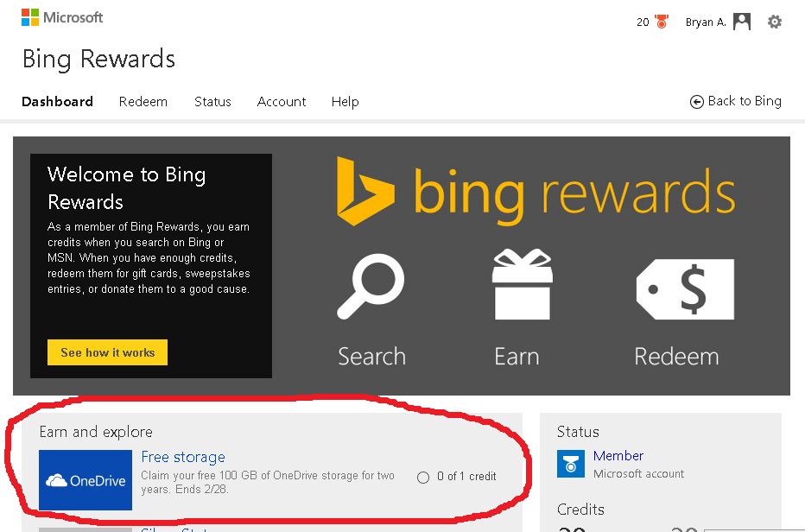Viewport: 805px width, 532px height.
Task: Switch to the Redeem tab
Action: [x=143, y=102]
